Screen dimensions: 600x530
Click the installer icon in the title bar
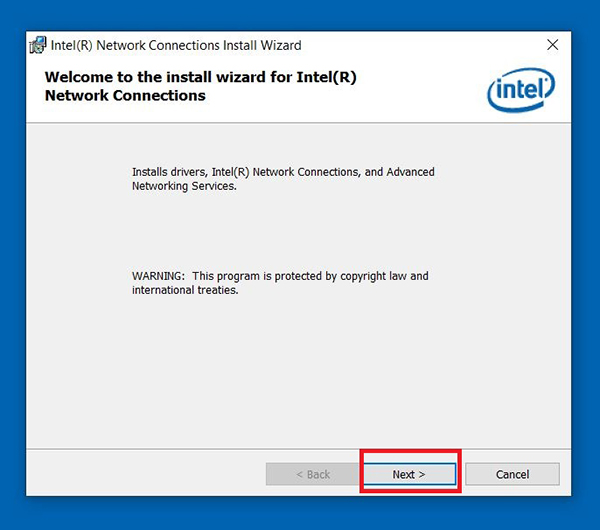(x=38, y=45)
